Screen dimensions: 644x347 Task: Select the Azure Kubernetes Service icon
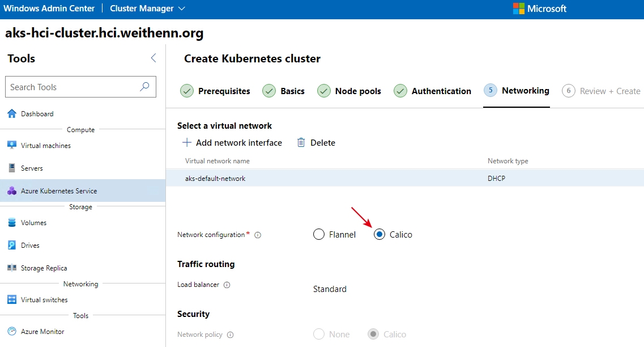point(12,191)
